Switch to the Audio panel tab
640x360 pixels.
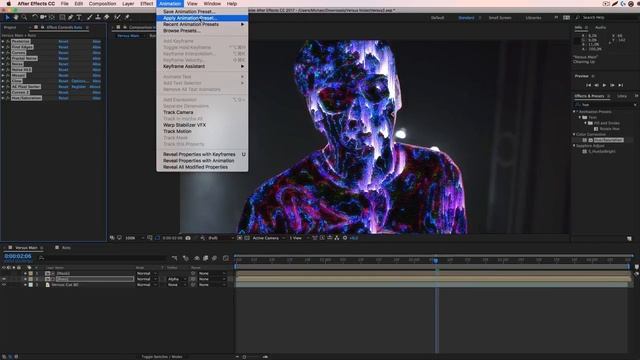point(600,27)
